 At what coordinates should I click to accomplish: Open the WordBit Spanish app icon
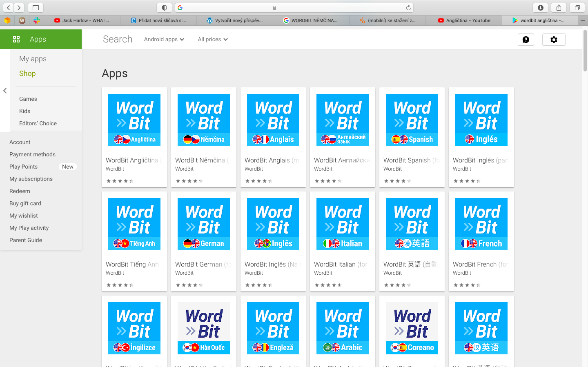pyautogui.click(x=412, y=120)
